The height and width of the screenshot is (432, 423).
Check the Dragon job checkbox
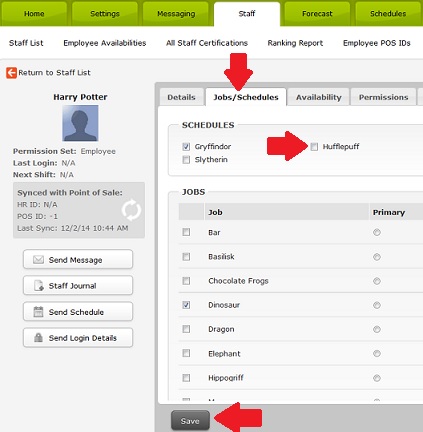tap(186, 329)
